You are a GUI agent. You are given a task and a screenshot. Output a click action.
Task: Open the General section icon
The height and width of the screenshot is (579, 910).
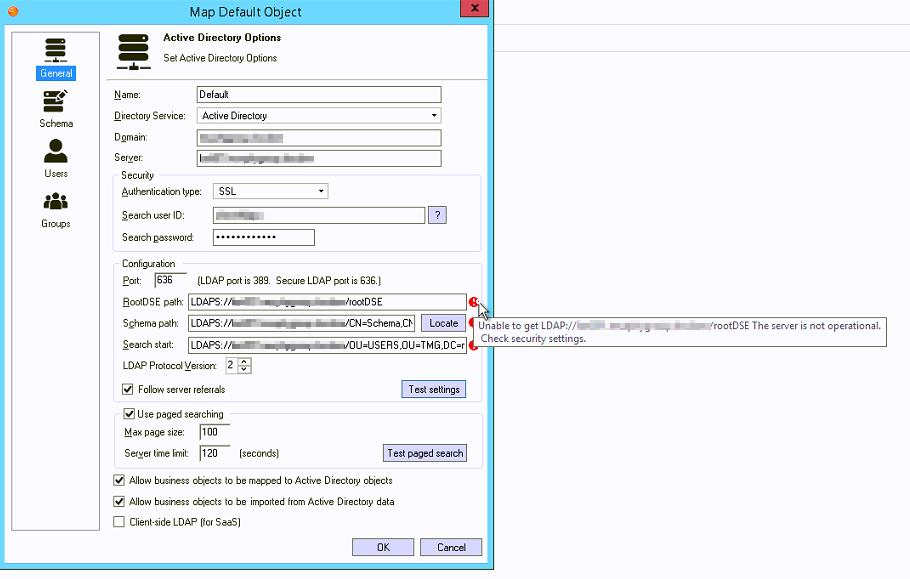pyautogui.click(x=56, y=58)
